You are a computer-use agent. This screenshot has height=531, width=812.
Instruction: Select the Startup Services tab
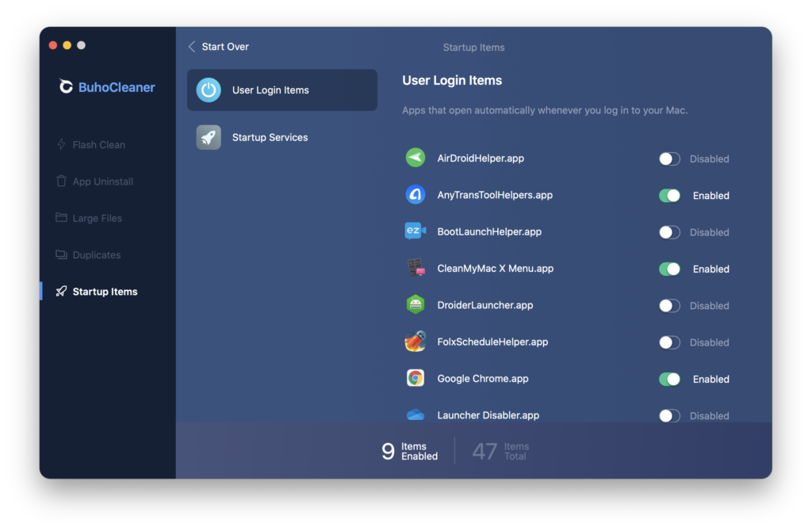tap(282, 137)
